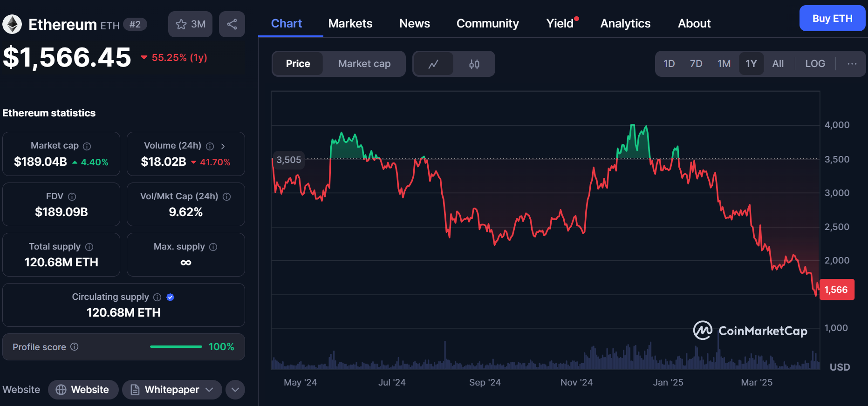Click the Profile score progress bar

click(x=176, y=347)
